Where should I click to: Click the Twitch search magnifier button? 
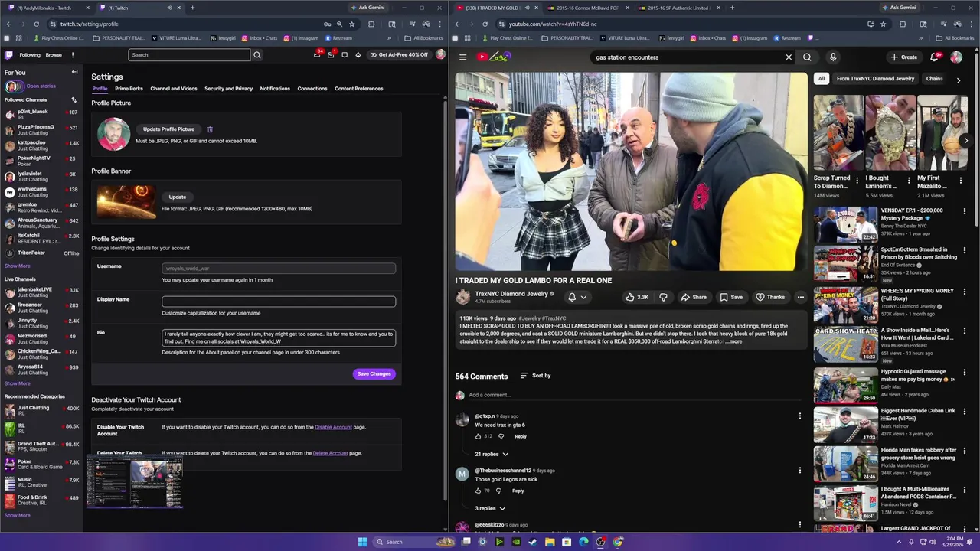point(257,55)
